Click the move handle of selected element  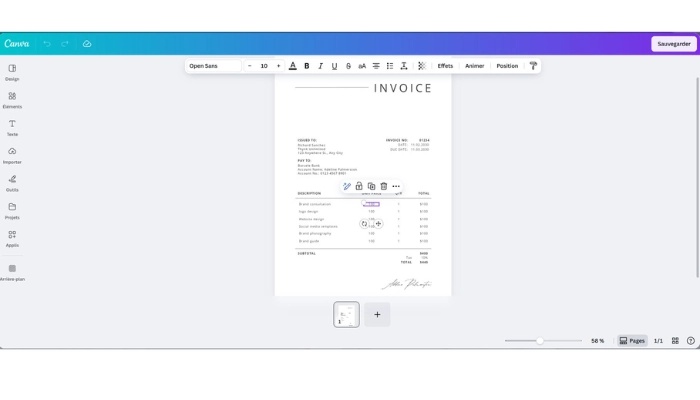[x=378, y=224]
